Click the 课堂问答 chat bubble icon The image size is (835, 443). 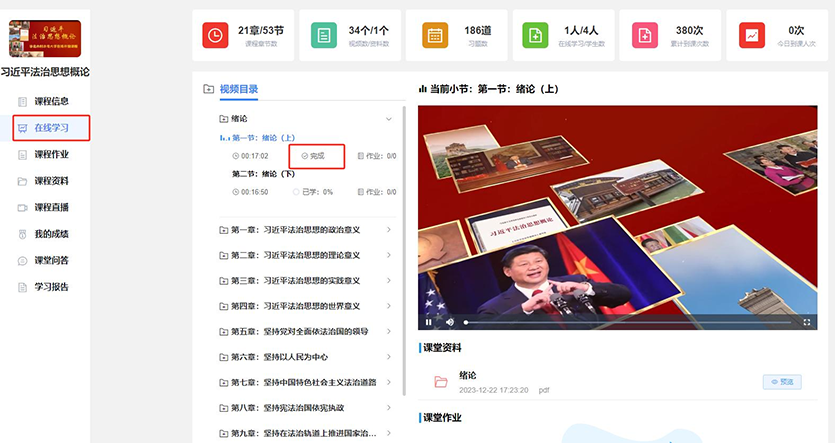click(x=22, y=261)
